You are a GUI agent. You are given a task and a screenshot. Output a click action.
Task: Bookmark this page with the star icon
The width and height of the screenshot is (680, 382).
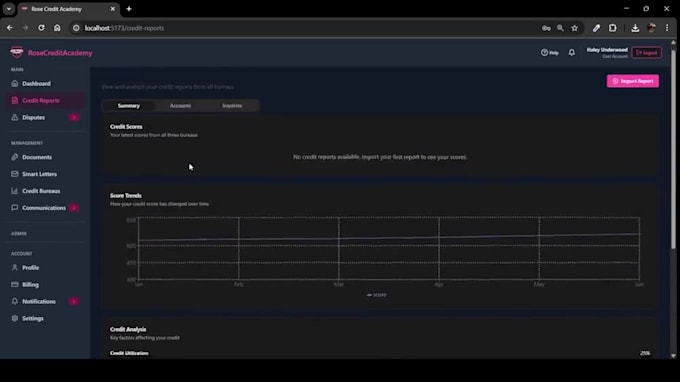click(x=575, y=28)
